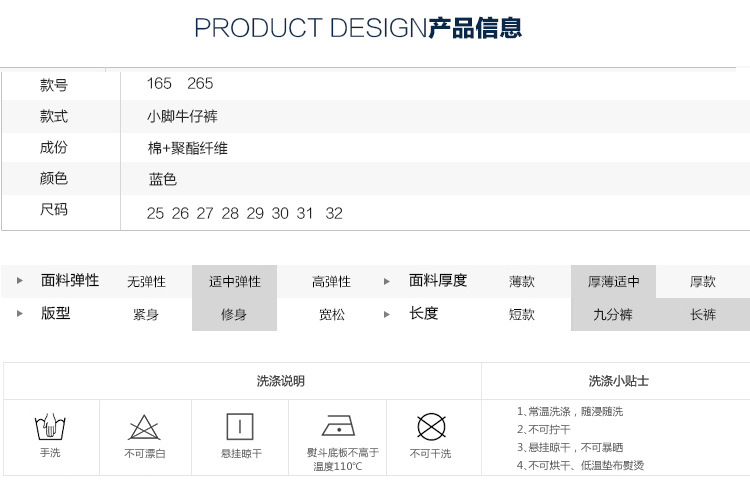Click the style number 265
The width and height of the screenshot is (750, 500).
(x=200, y=83)
